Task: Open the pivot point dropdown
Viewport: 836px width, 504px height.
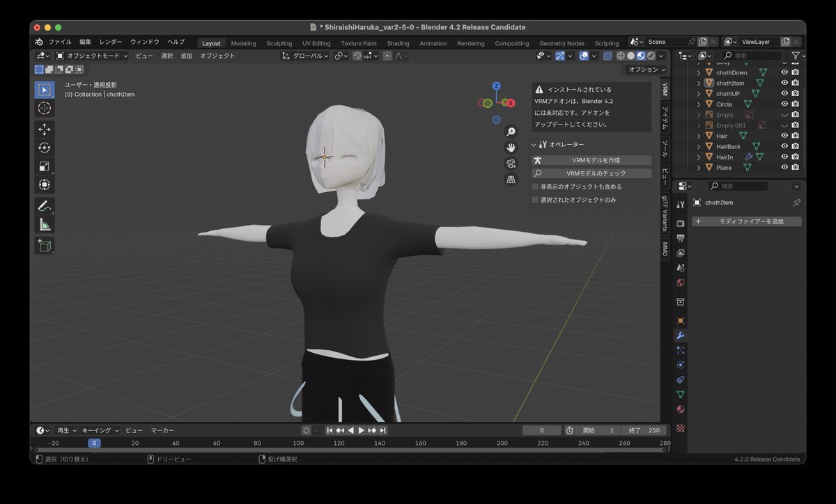Action: coord(341,56)
